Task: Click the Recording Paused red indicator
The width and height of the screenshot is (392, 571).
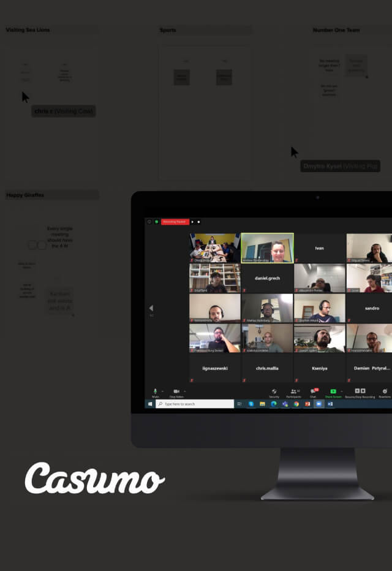Action: pyautogui.click(x=175, y=222)
